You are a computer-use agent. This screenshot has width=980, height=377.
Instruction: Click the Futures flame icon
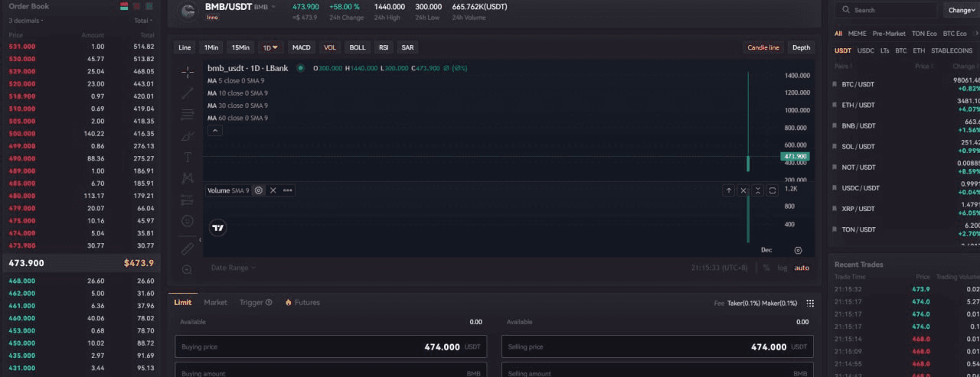(289, 303)
